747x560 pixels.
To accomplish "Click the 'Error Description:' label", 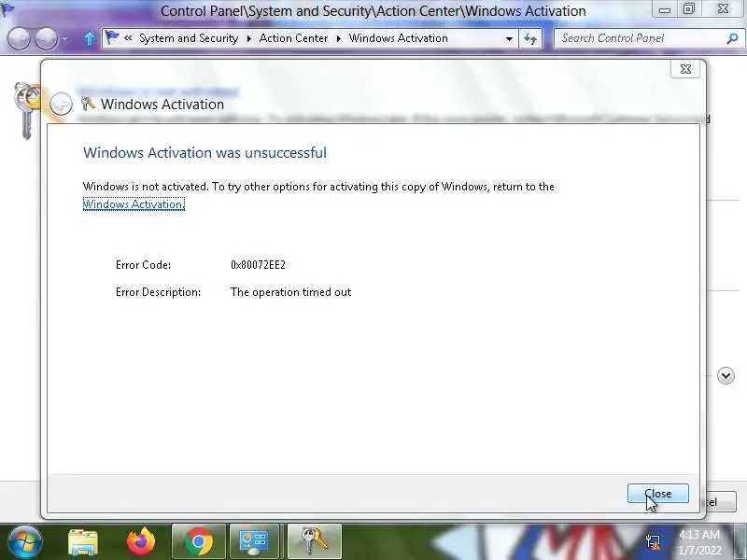I will point(158,292).
